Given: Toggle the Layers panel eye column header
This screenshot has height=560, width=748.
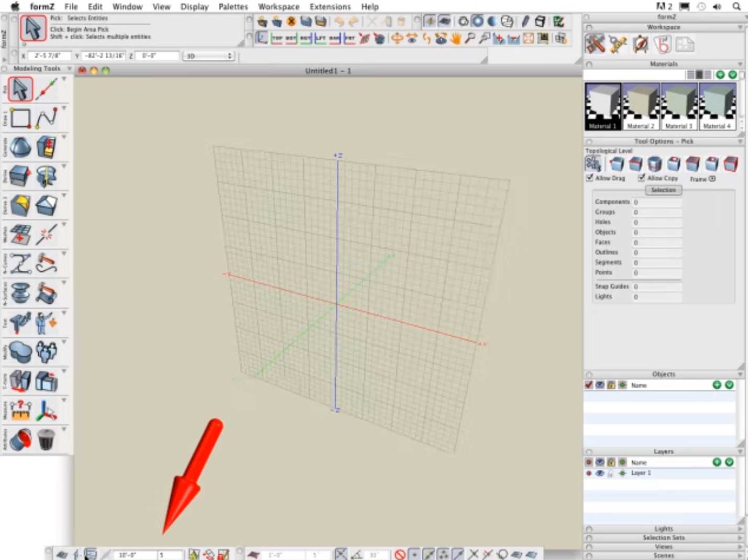Looking at the screenshot, I should click(x=600, y=463).
